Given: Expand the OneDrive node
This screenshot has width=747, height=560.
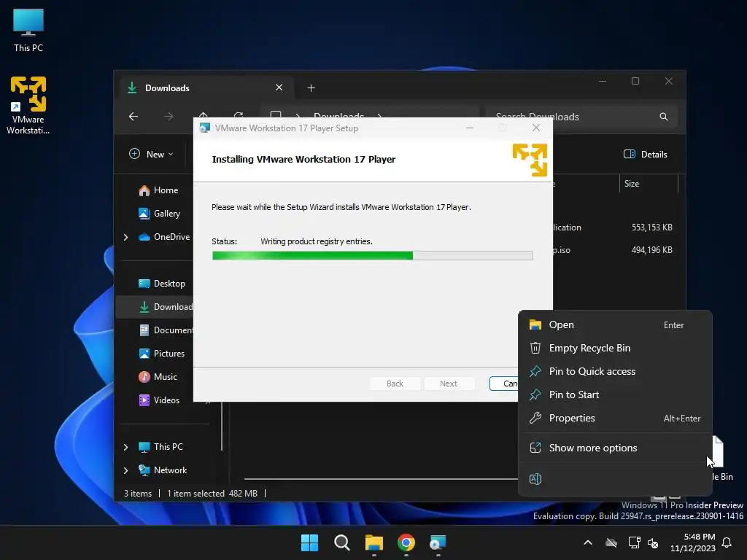Looking at the screenshot, I should (x=125, y=237).
